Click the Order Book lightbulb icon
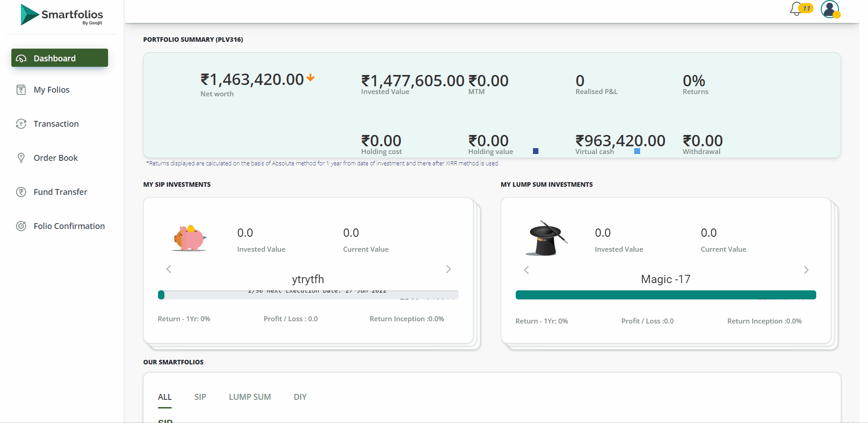Image resolution: width=868 pixels, height=423 pixels. (21, 158)
